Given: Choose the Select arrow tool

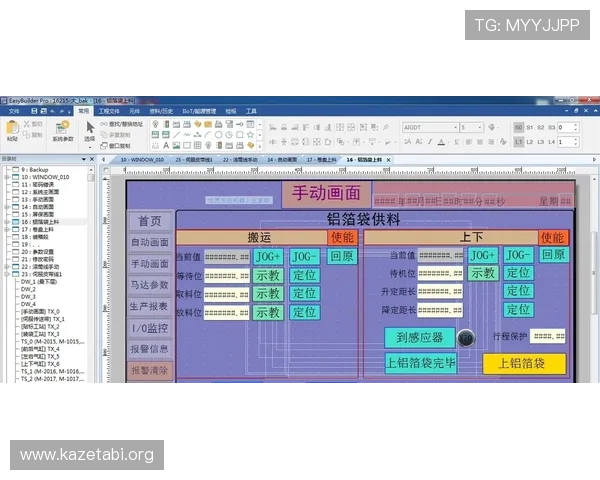Looking at the screenshot, I should click(90, 127).
